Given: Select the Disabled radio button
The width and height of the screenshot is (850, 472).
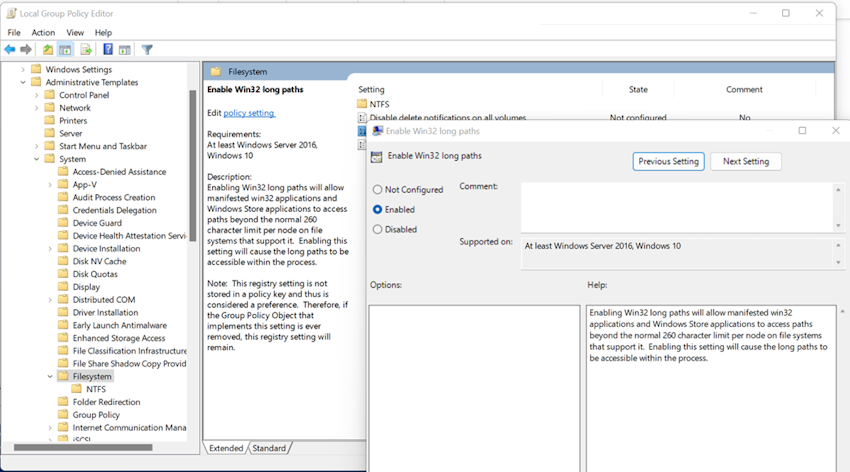Looking at the screenshot, I should click(377, 229).
